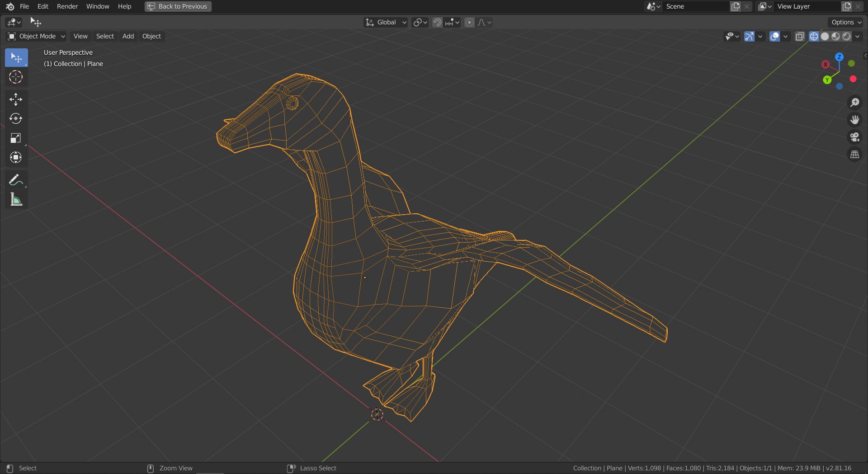Switch to material preview shading
Viewport: 868px width, 474px height.
click(835, 37)
